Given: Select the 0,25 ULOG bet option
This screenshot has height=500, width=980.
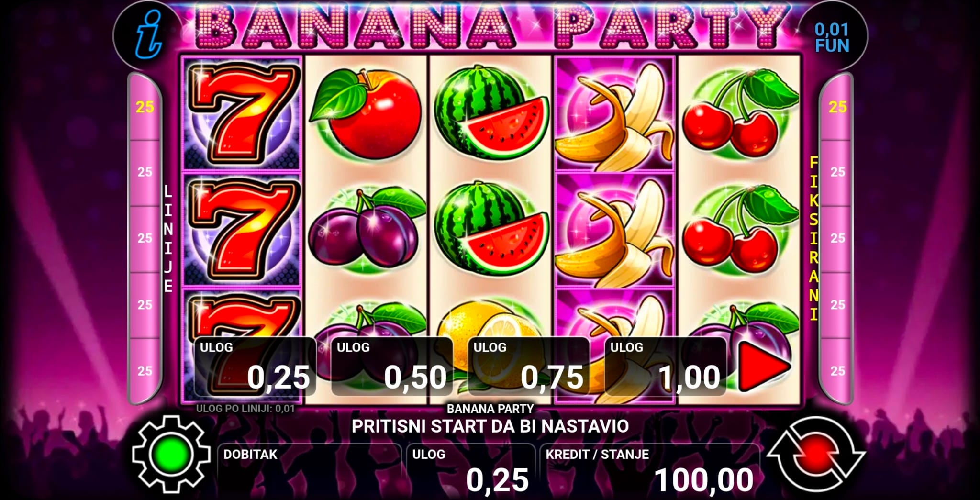Looking at the screenshot, I should point(255,367).
